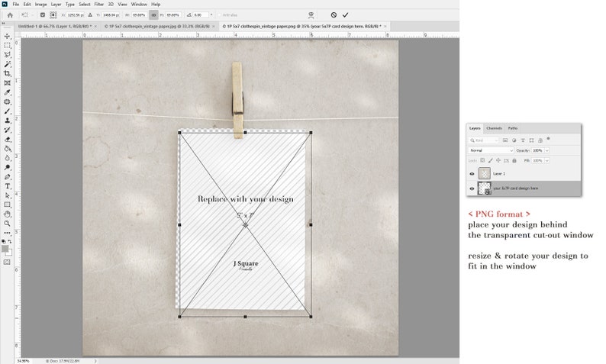Cancel the transform with the circle-slash icon
606x364 pixels.
point(334,15)
